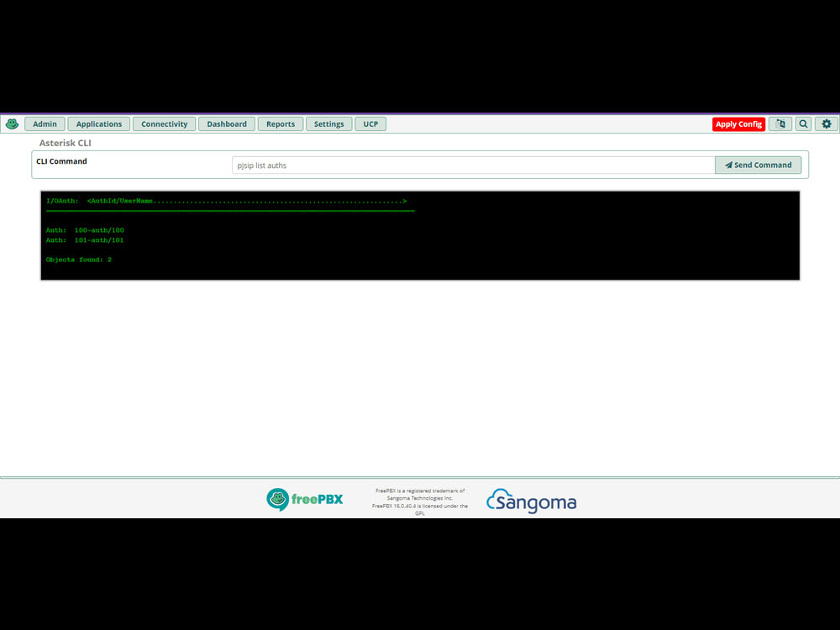Click the Sangoma footer logo

531,501
